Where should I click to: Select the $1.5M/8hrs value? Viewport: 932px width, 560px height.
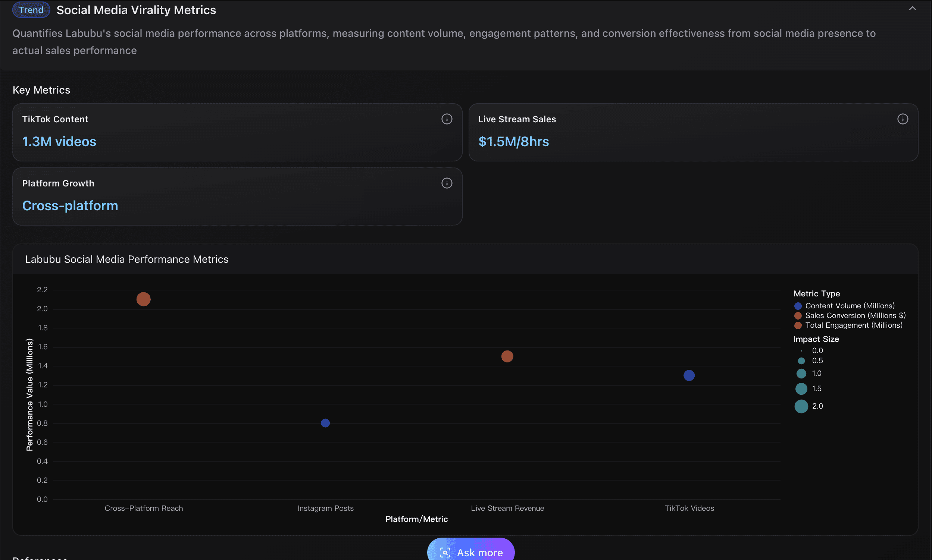pos(514,142)
